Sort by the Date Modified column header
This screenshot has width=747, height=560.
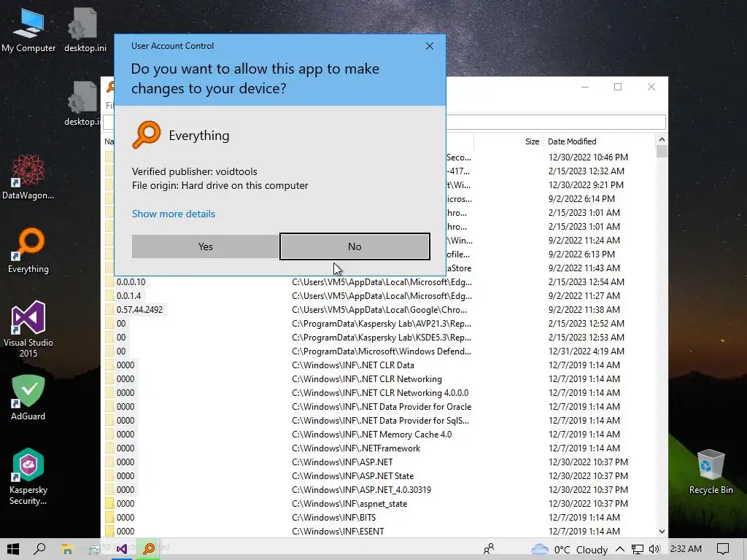point(600,141)
